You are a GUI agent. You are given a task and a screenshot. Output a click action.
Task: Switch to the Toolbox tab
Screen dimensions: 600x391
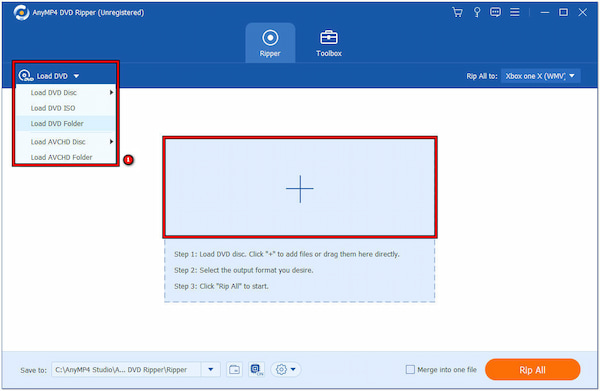point(329,43)
